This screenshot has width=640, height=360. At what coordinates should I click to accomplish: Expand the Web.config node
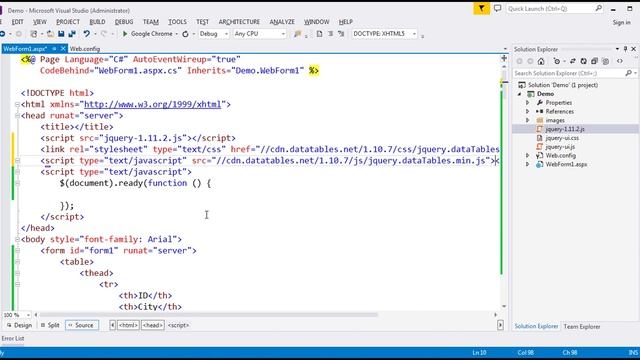point(527,156)
